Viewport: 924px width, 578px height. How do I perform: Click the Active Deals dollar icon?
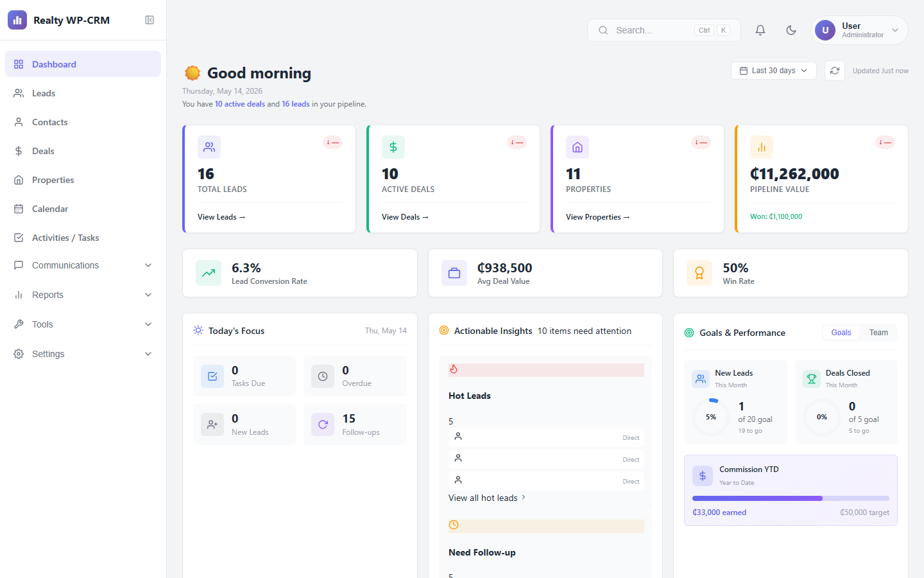[x=393, y=147]
